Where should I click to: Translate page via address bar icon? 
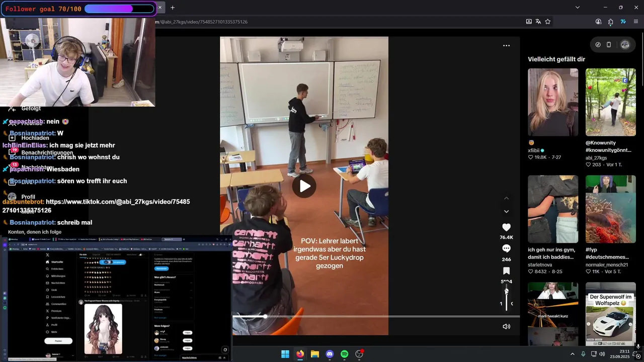(x=538, y=22)
